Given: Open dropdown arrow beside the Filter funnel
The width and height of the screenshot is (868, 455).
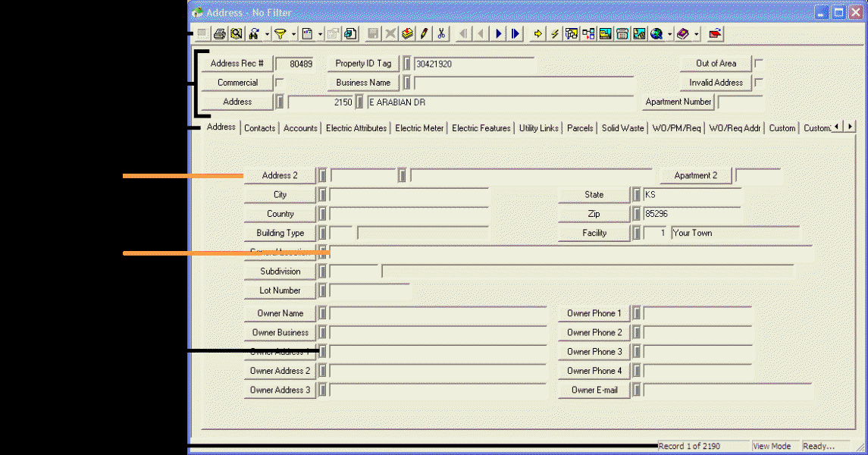Looking at the screenshot, I should tap(293, 34).
